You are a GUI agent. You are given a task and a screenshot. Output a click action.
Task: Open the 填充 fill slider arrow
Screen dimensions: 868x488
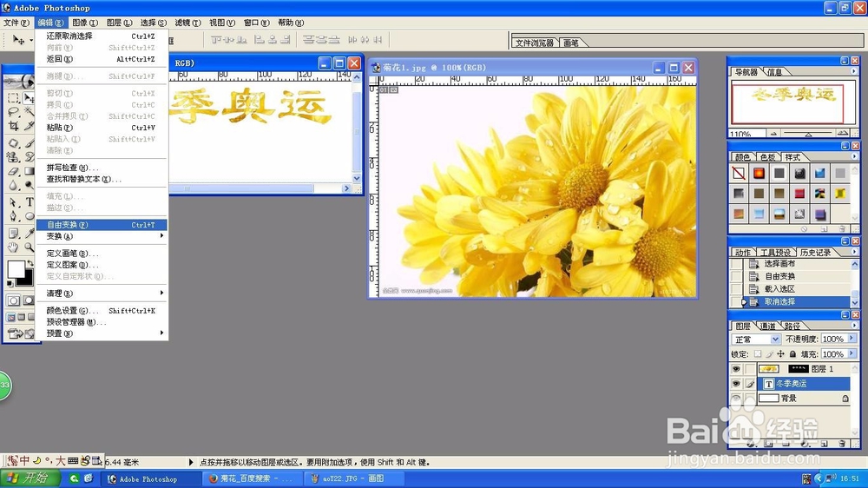coord(852,353)
